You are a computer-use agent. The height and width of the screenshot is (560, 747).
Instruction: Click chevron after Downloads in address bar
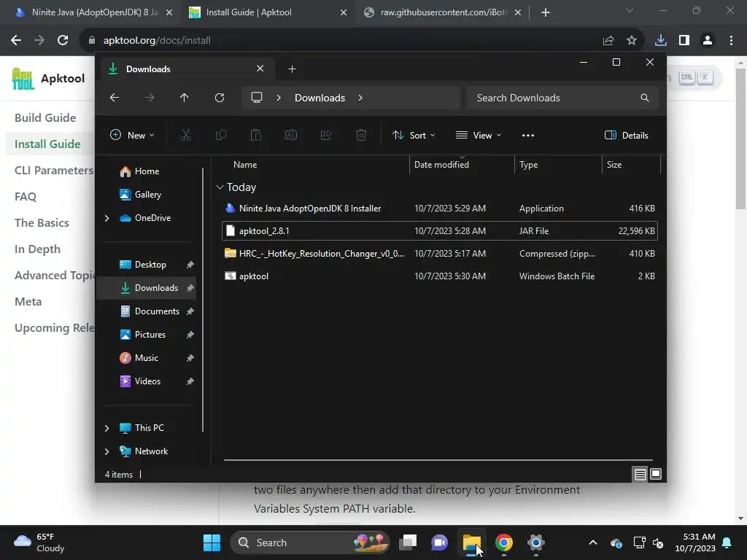(x=360, y=98)
